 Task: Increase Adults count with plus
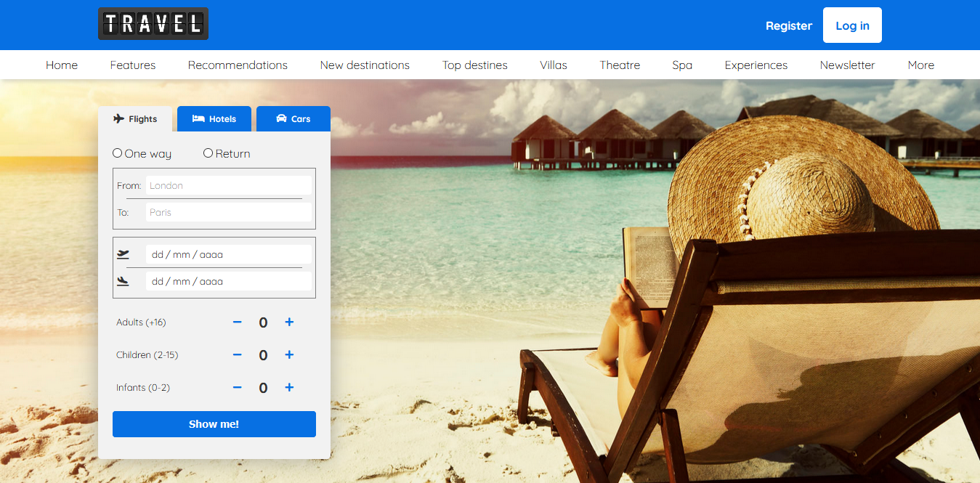click(289, 322)
